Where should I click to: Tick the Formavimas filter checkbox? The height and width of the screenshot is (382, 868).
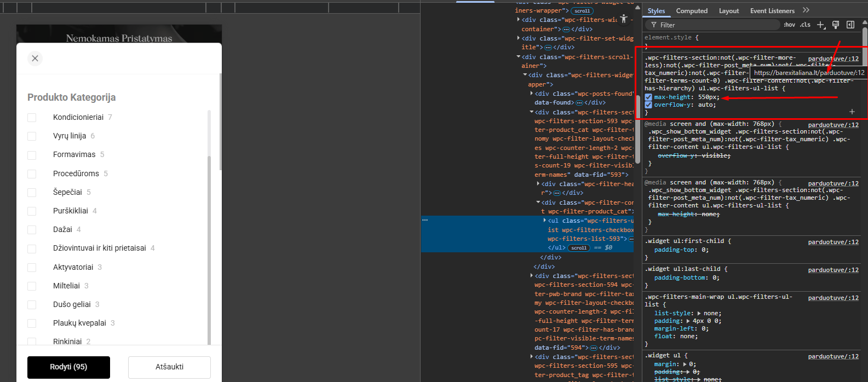[32, 155]
